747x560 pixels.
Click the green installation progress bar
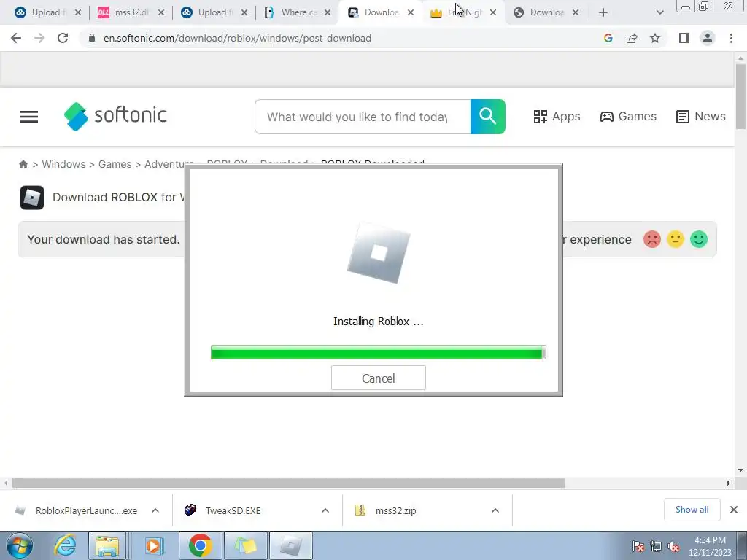point(379,352)
